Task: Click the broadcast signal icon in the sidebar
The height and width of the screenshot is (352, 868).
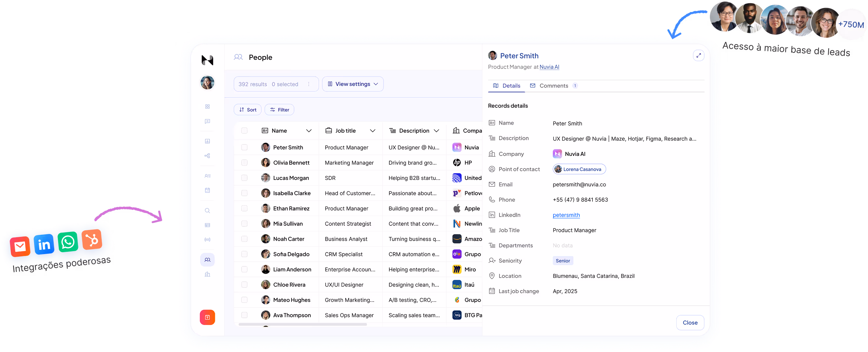Action: click(207, 239)
